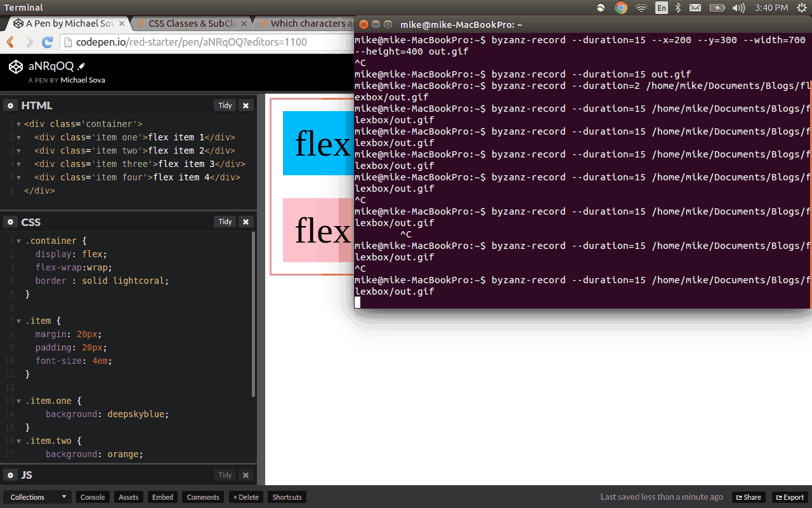Fold the 'item one' div line in HTML
The image size is (812, 508).
[19, 137]
